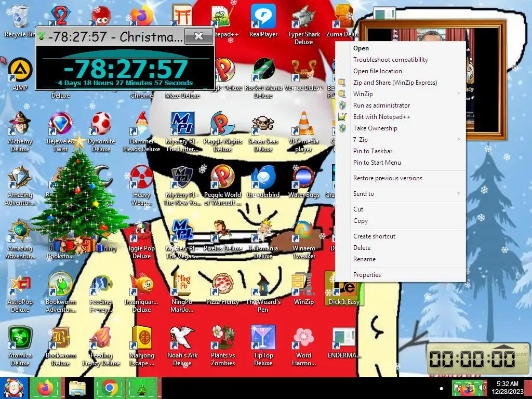
Task: Open Hammer Heads Deluxe shortcut
Action: click(141, 131)
